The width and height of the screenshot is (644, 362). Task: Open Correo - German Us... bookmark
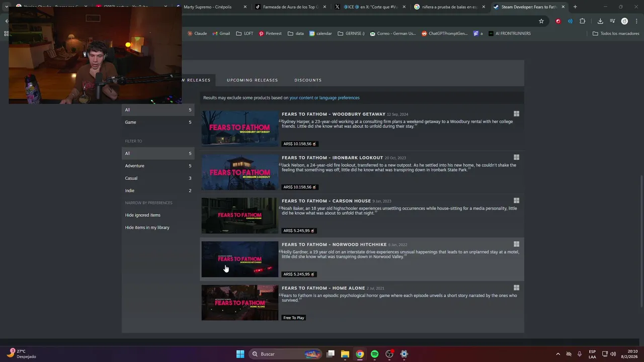[x=393, y=34]
